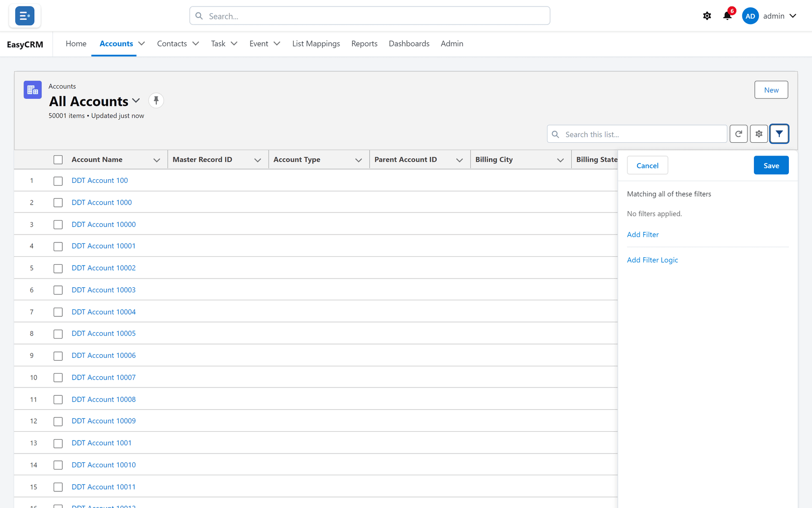Click the New account button
The image size is (812, 508).
click(771, 90)
